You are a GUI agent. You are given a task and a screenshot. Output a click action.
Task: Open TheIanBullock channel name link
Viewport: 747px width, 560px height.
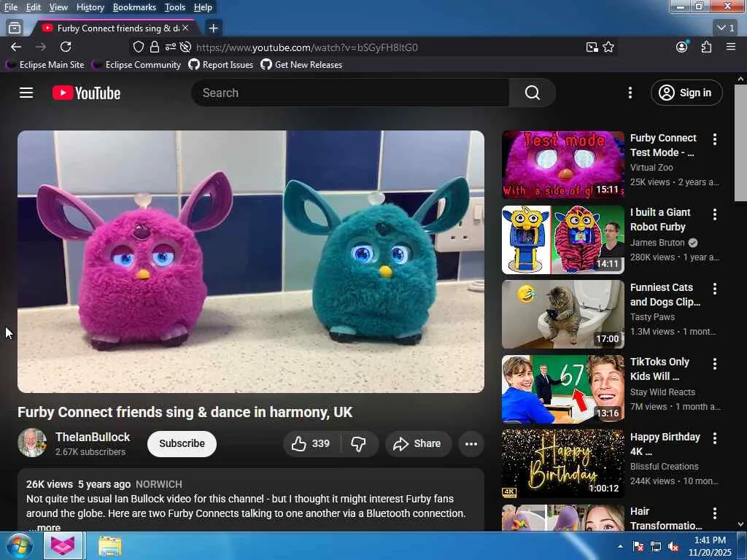click(x=93, y=437)
